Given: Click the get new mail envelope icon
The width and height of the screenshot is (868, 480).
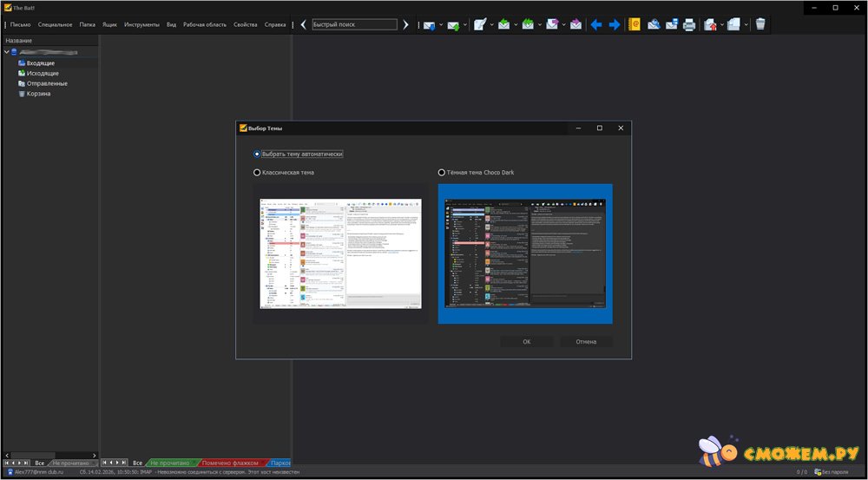Looking at the screenshot, I should click(429, 24).
